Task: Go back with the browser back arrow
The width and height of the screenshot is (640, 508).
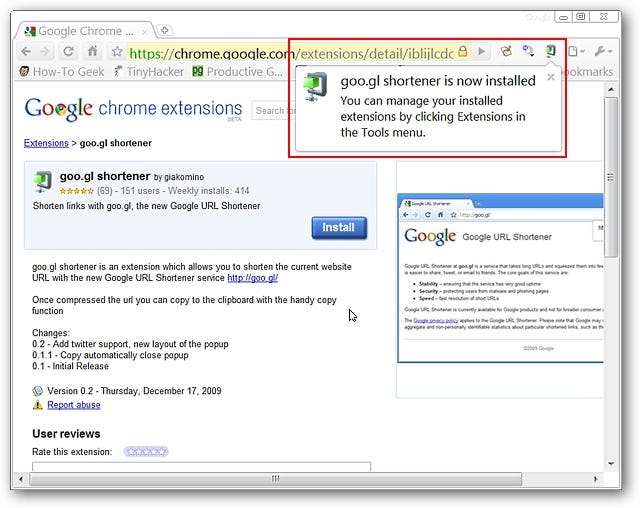Action: tap(26, 52)
